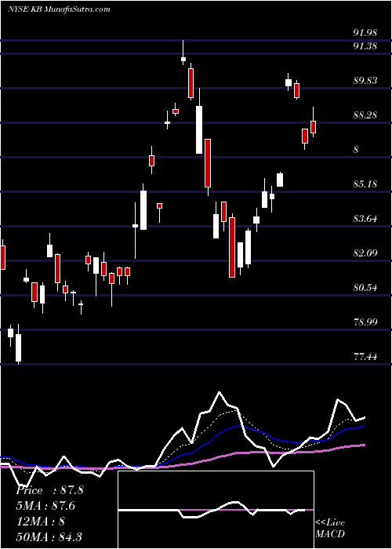Click the 5MA : 87.6 readout
The width and height of the screenshot is (392, 549).
pos(45,506)
